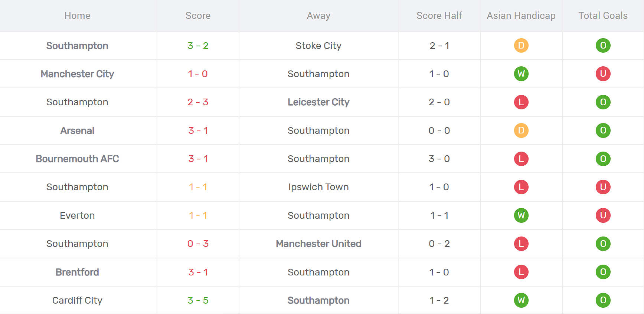Click the win badge in Everton row
The height and width of the screenshot is (314, 644).
(x=521, y=215)
